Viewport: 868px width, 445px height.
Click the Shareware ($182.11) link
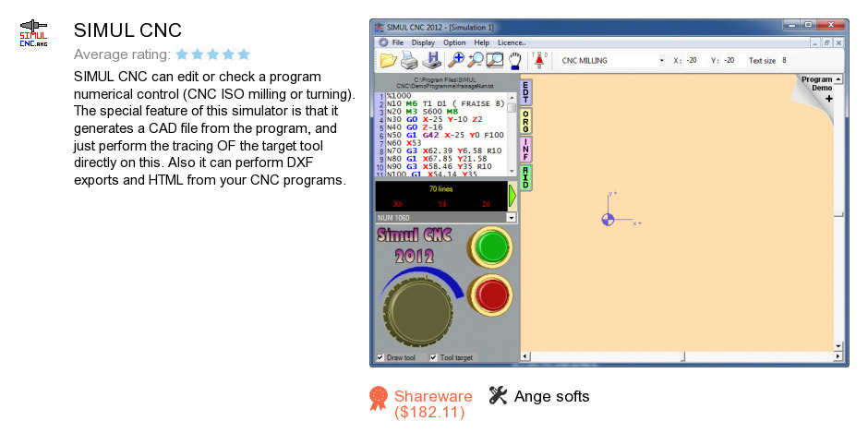(x=433, y=404)
